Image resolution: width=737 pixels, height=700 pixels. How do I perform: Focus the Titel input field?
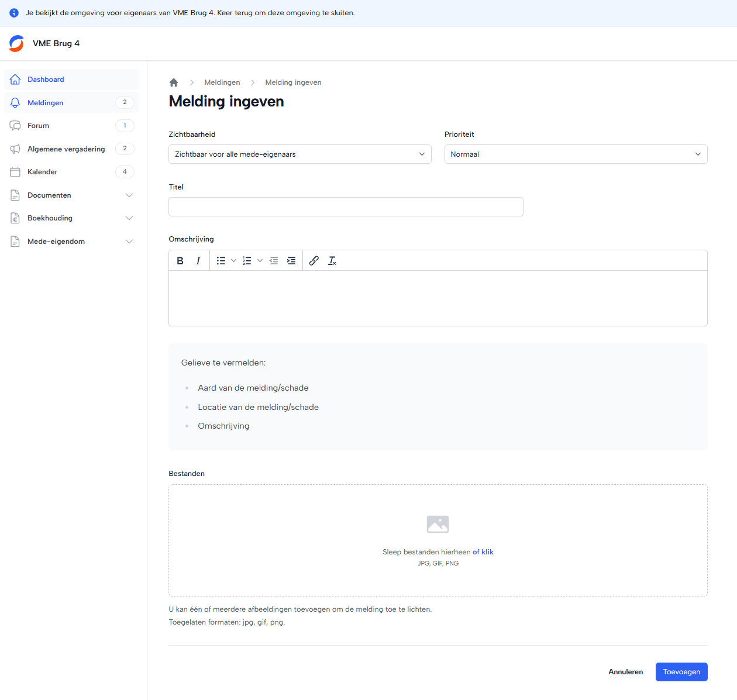(x=346, y=207)
